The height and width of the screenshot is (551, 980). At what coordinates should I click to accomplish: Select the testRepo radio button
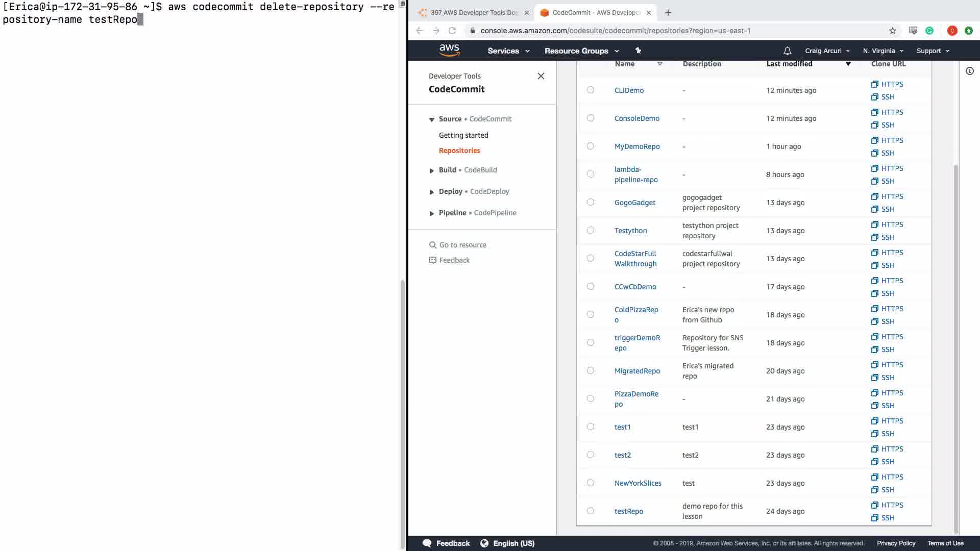pos(591,511)
